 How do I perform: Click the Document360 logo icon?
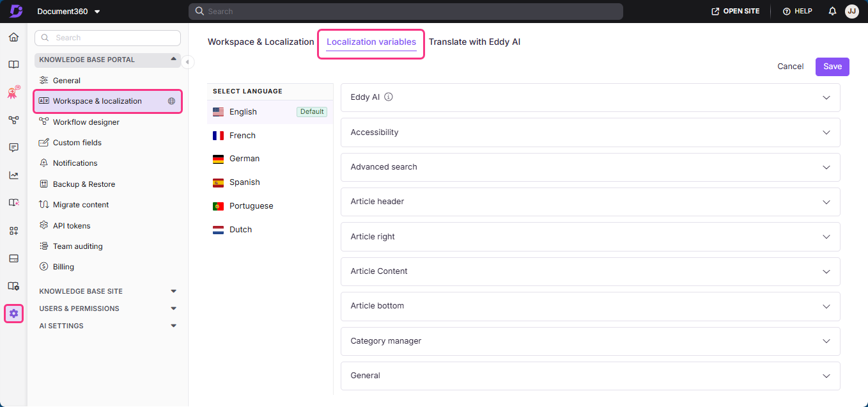[16, 11]
